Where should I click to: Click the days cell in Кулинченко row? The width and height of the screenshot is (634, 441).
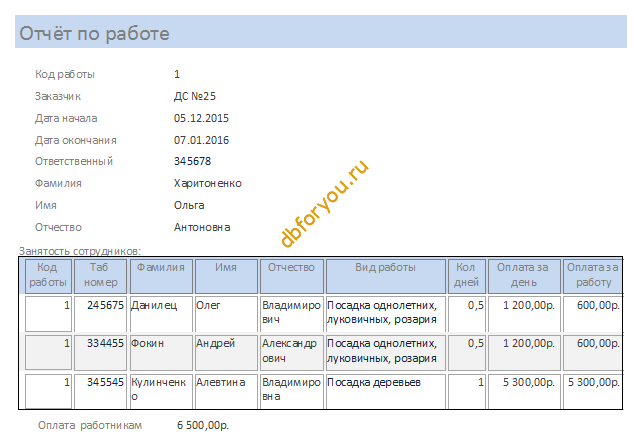coord(466,391)
